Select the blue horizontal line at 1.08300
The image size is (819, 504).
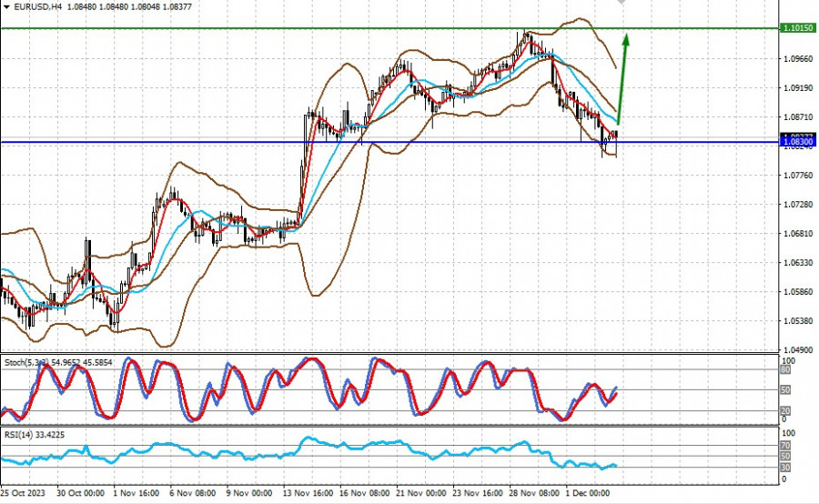click(389, 142)
